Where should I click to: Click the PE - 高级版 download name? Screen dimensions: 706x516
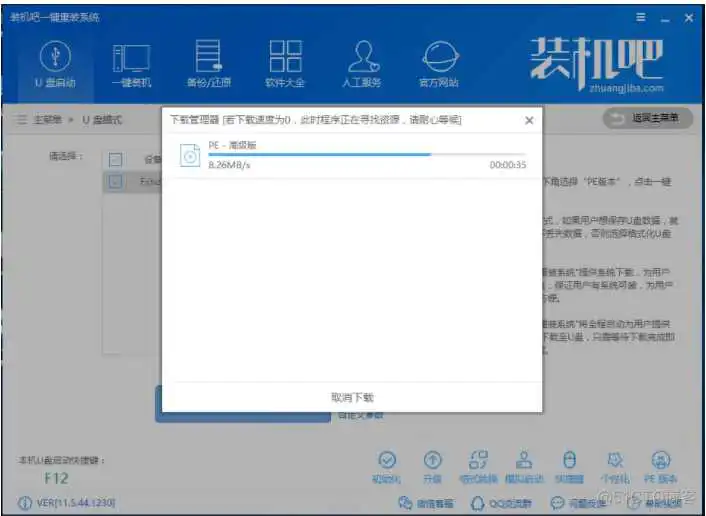click(232, 145)
